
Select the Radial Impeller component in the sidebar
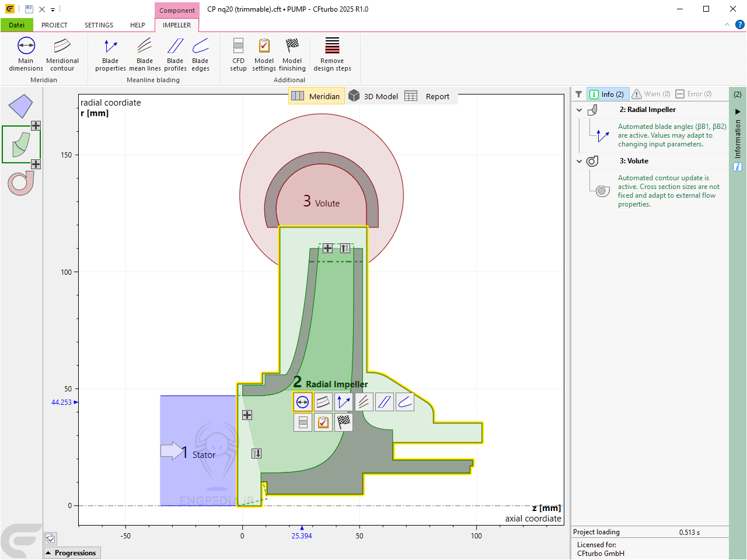[21, 144]
